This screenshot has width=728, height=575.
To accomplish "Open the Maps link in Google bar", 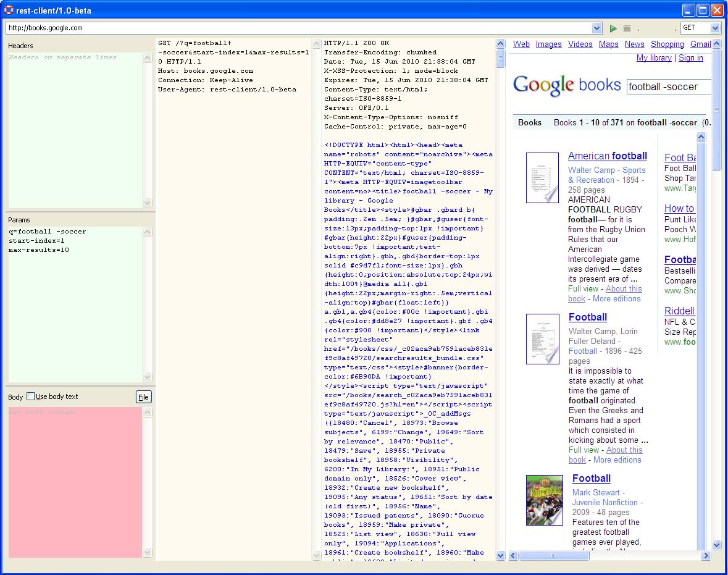I will 608,44.
